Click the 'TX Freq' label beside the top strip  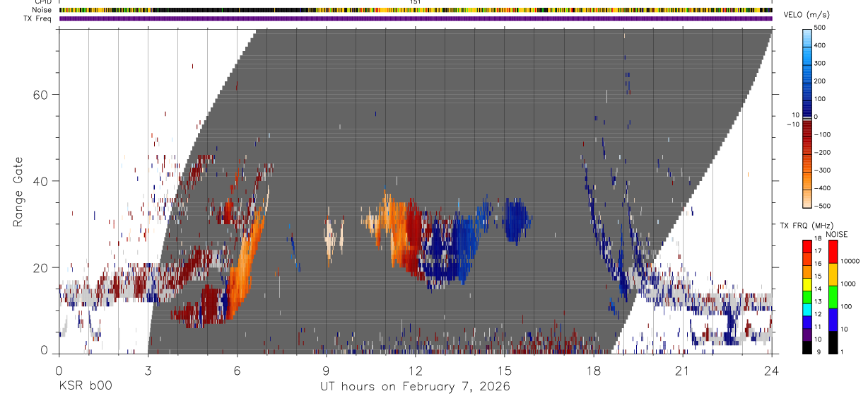(38, 18)
